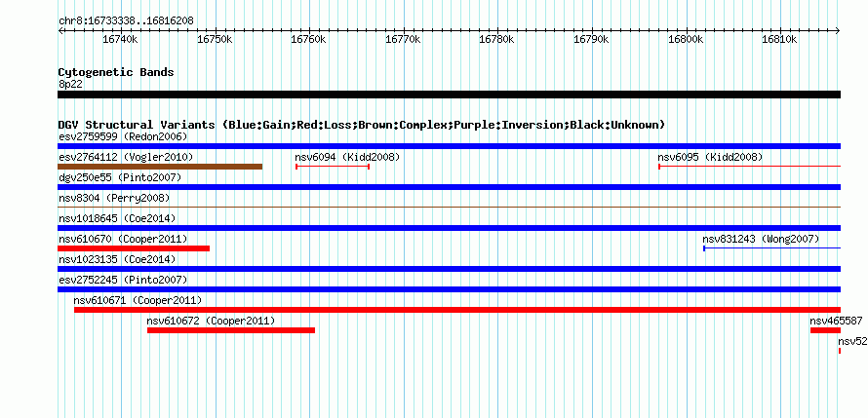Screen dimensions: 868x418
Task: Click the red loss bar of nsv610670
Action: pyautogui.click(x=134, y=248)
